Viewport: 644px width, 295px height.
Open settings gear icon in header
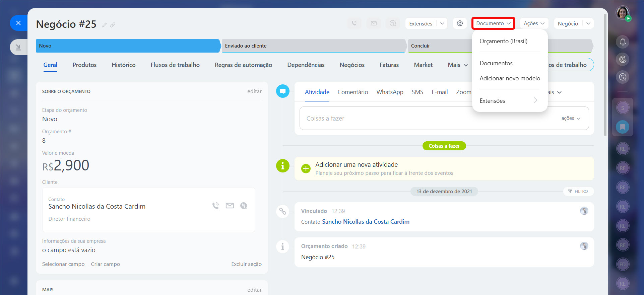coord(460,23)
